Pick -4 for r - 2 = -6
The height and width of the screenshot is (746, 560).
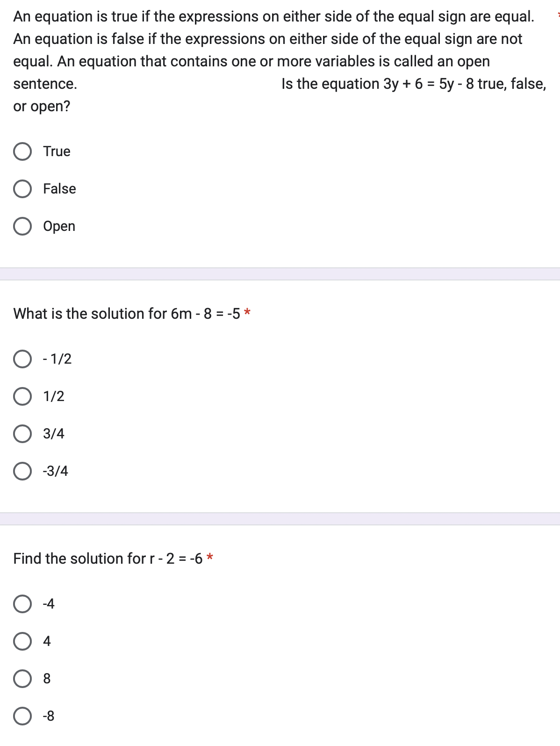click(22, 604)
